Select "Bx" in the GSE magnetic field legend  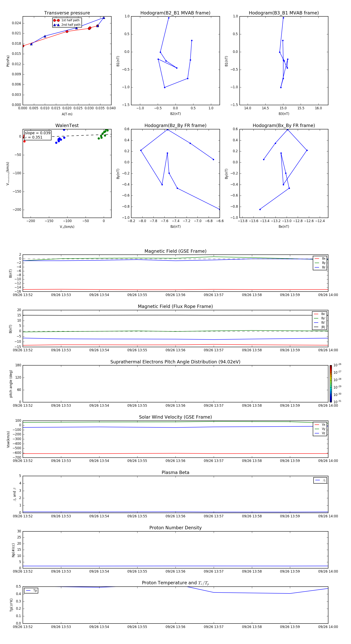coord(320,259)
